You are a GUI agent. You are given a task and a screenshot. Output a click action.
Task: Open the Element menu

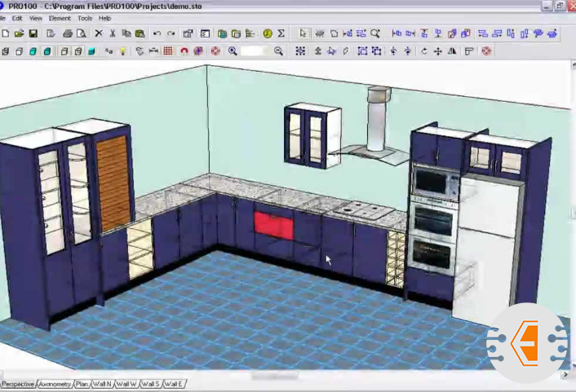point(60,18)
